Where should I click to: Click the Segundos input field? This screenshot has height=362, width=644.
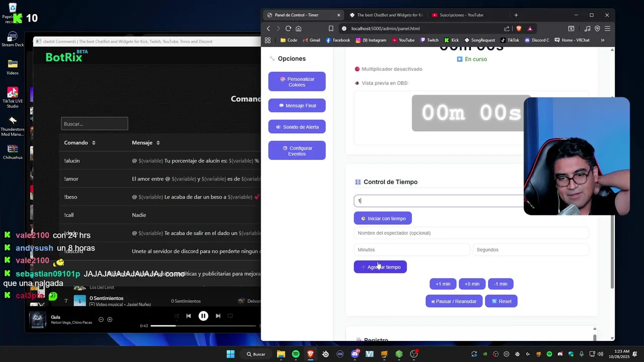point(531,249)
